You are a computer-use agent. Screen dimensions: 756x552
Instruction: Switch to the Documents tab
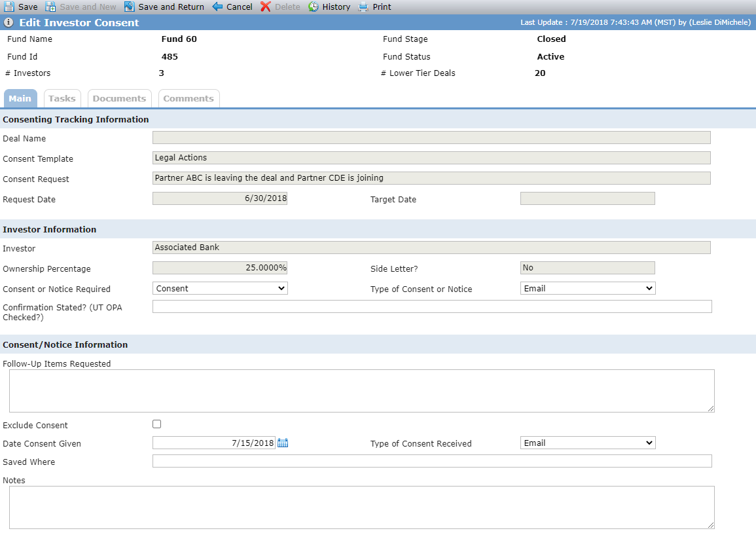(119, 98)
